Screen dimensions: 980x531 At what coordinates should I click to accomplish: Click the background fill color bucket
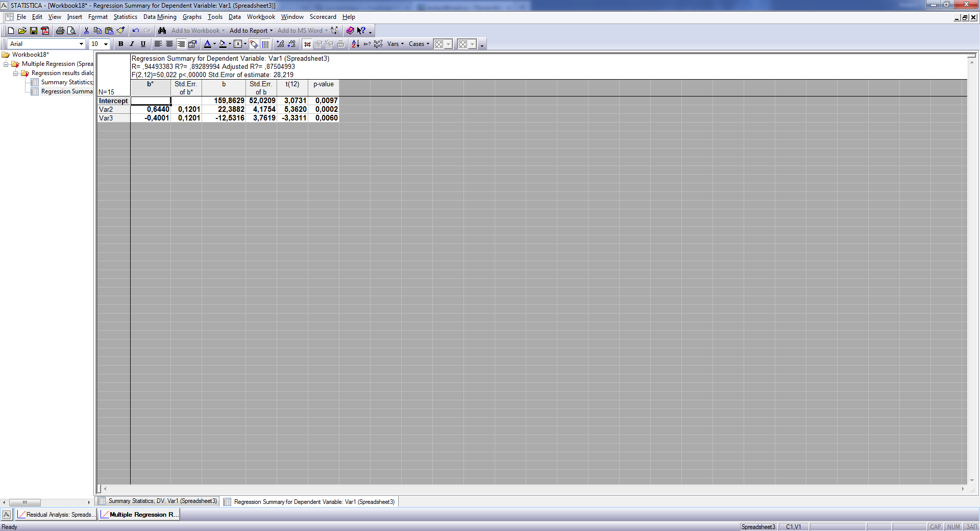click(x=223, y=44)
